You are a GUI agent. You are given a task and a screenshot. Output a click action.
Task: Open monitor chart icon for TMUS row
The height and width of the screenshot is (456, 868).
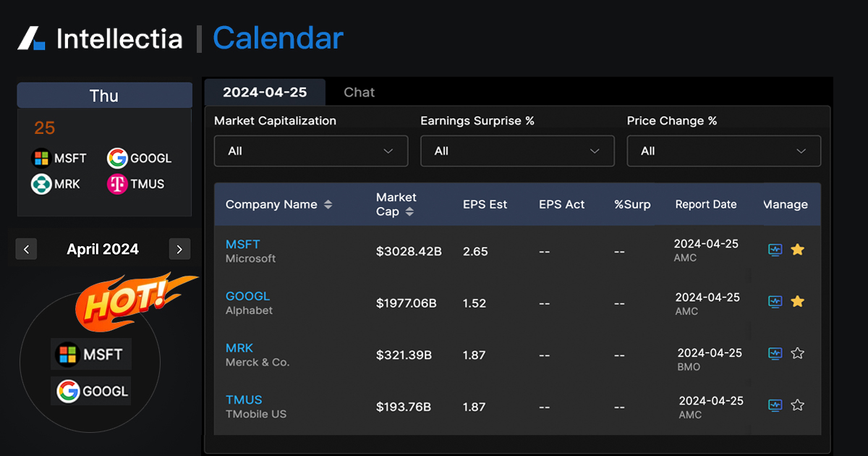775,405
